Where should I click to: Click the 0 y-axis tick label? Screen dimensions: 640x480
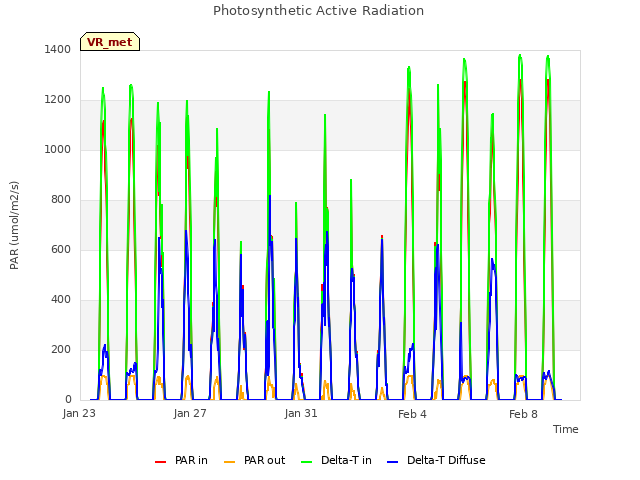(x=68, y=400)
